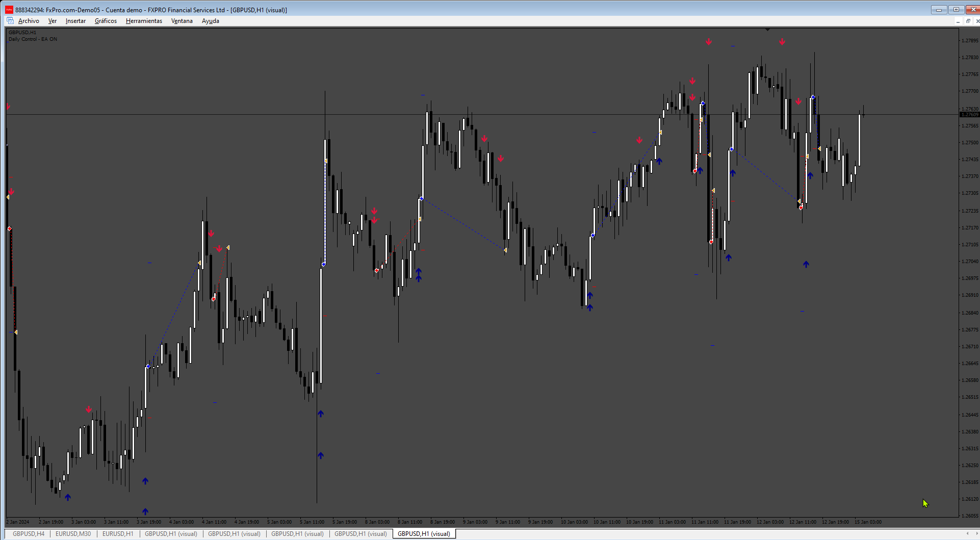Click the 1.27040 price scale label

970,262
